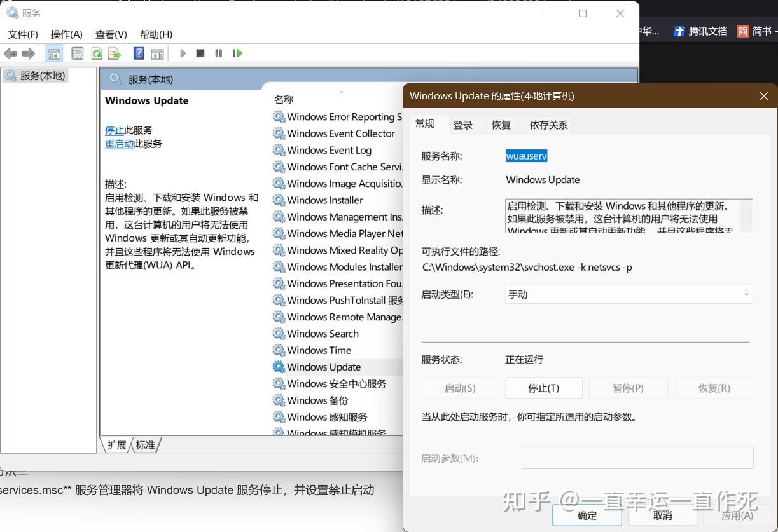This screenshot has width=778, height=532.
Task: Click the show/hide action pane icon
Action: click(x=157, y=53)
